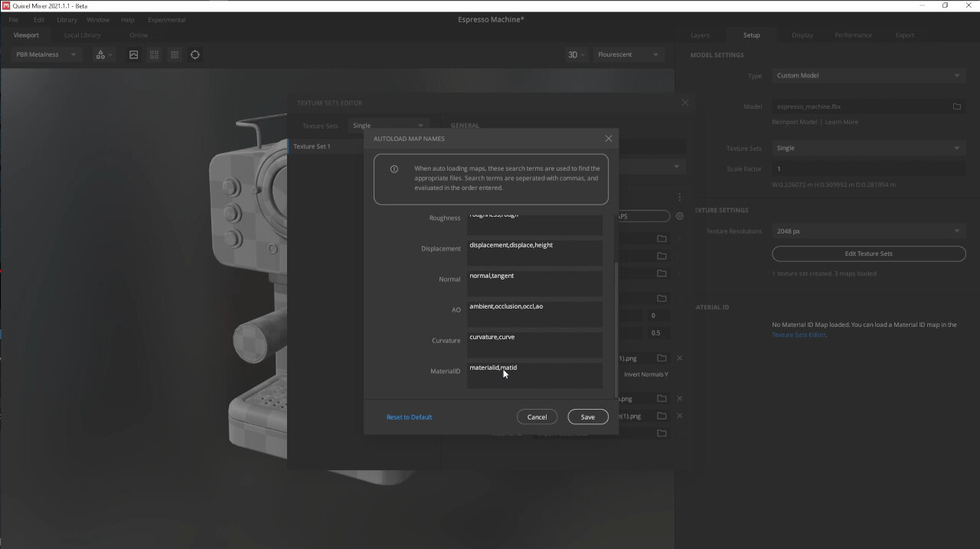Click Reset to Default in the dialog
The height and width of the screenshot is (549, 980).
409,417
